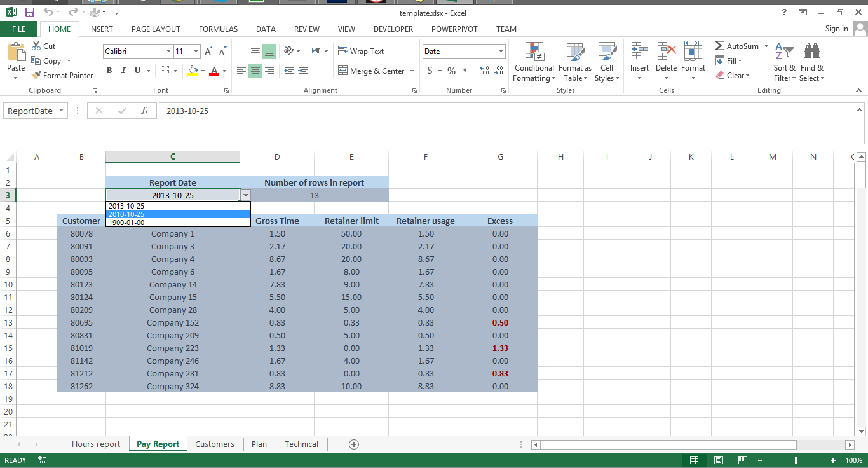
Task: Open Sort & Filter menu
Action: (784, 62)
